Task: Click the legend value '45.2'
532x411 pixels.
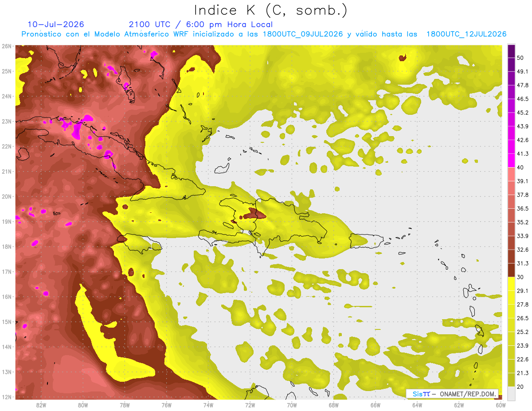Action: 523,113
